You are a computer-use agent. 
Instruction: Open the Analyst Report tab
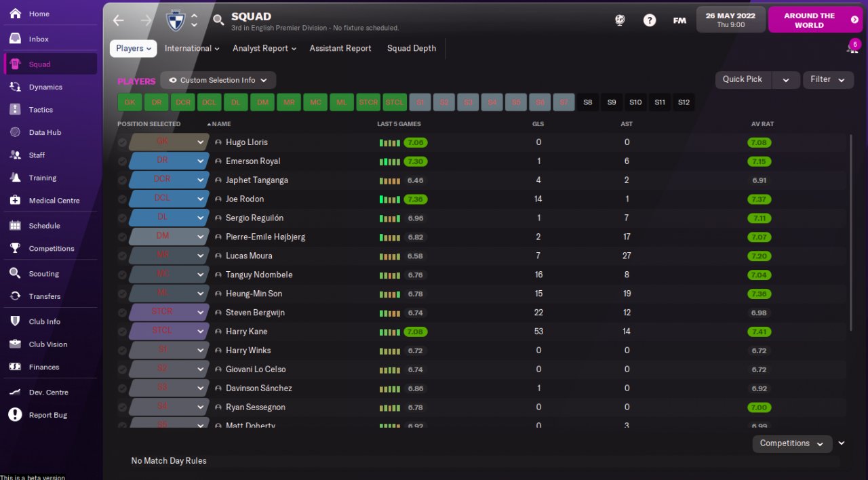pyautogui.click(x=264, y=48)
